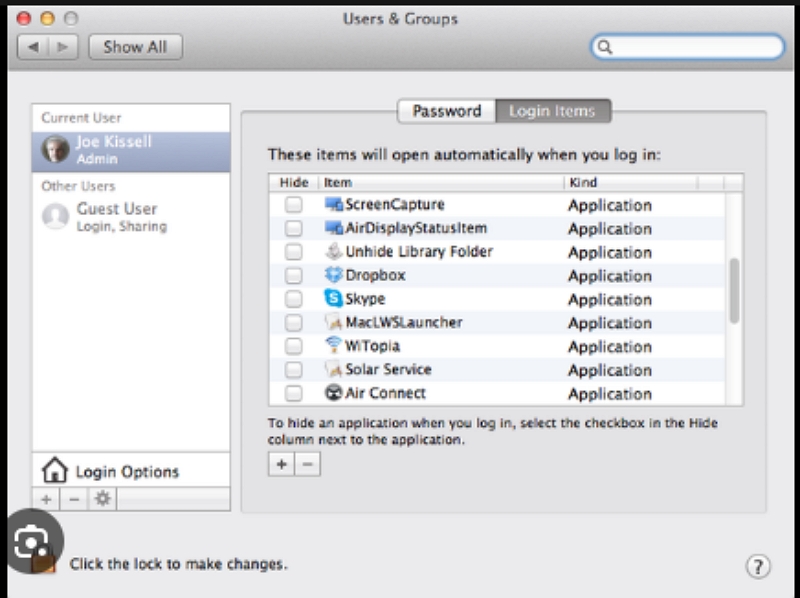This screenshot has height=598, width=800.
Task: Click the Skype app icon
Action: pos(334,298)
